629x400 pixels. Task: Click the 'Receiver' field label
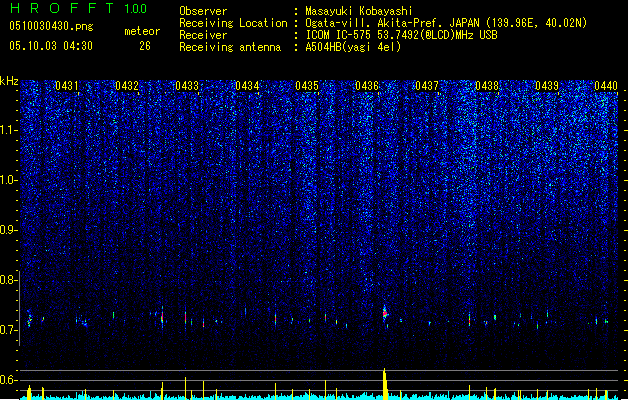203,35
